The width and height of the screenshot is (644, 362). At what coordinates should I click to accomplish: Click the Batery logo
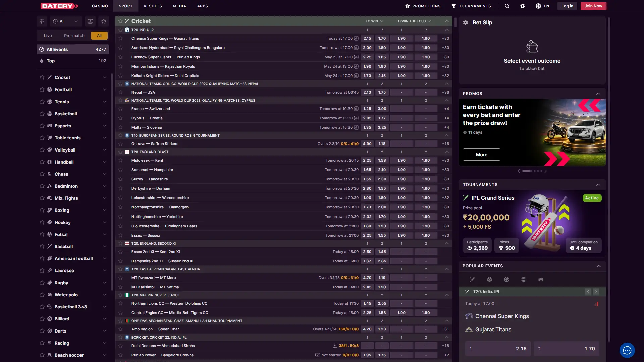tap(59, 6)
